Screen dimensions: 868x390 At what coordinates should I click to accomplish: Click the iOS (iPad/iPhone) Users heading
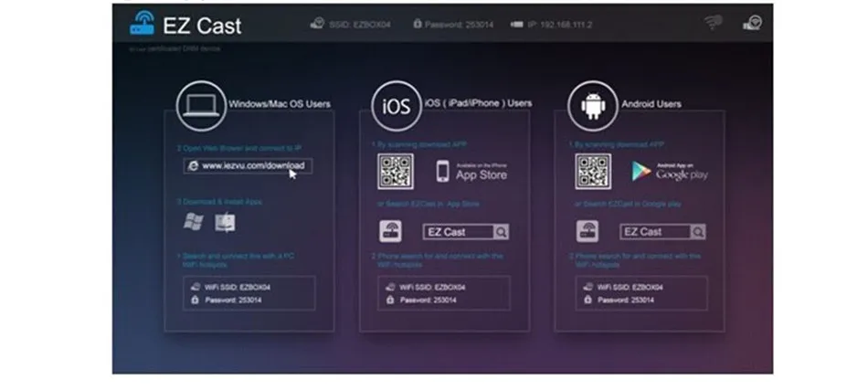click(478, 103)
